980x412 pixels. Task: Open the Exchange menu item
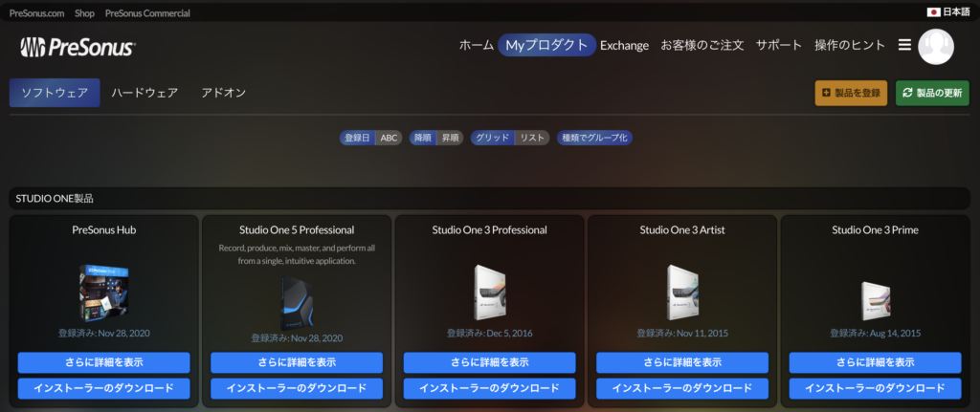tap(624, 45)
